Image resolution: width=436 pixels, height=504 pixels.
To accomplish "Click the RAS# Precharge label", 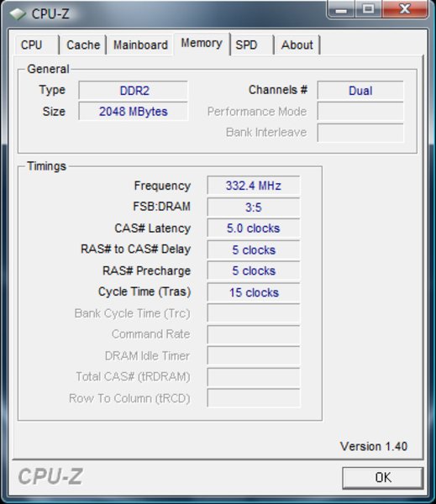I will (147, 270).
